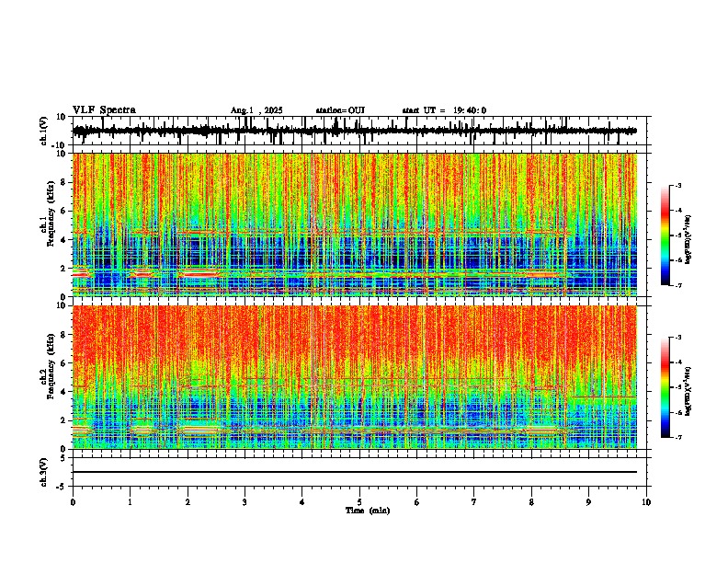Click time axis tick label "5"
The image size is (728, 563).
coord(359,502)
